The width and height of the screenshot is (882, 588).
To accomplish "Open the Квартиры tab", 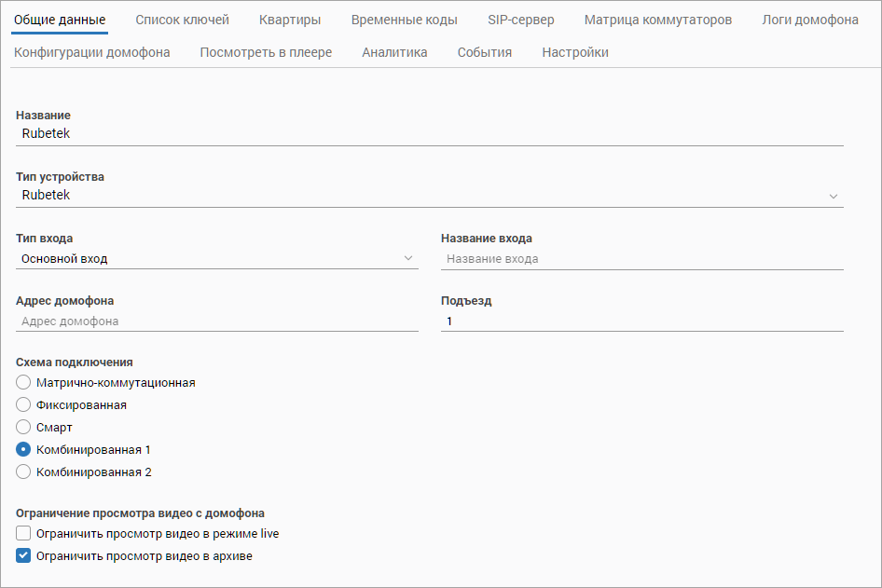I will point(290,20).
